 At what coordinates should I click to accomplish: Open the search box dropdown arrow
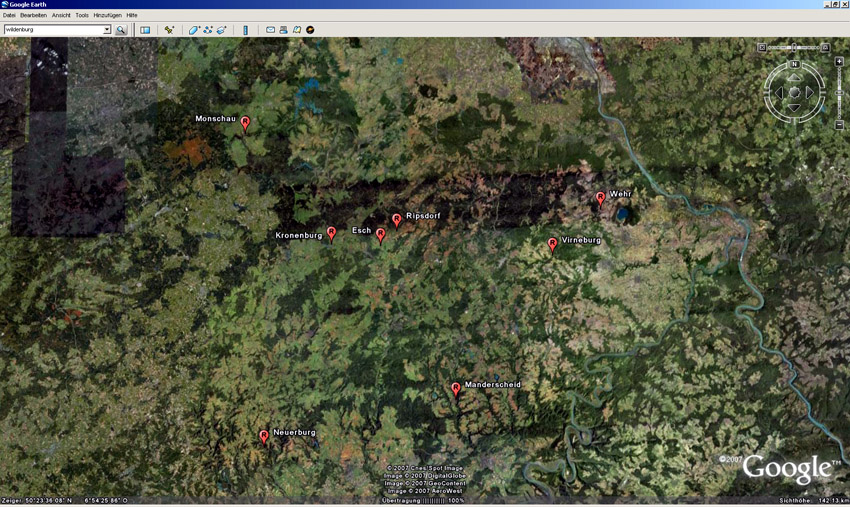click(107, 30)
